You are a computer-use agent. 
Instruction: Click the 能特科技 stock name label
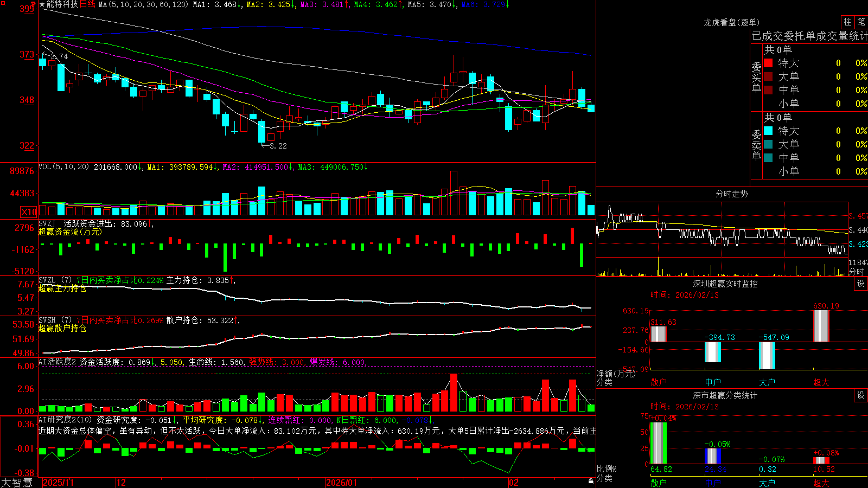(x=62, y=4)
